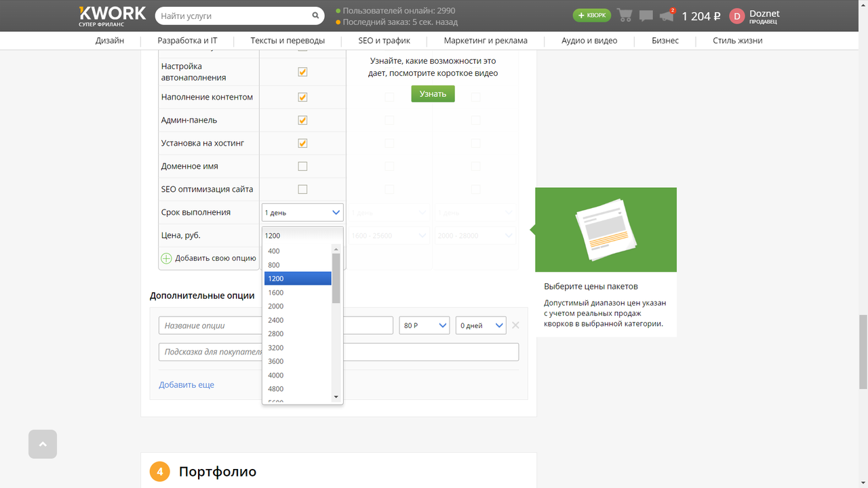Open the notifications megaphone icon

[x=667, y=16]
